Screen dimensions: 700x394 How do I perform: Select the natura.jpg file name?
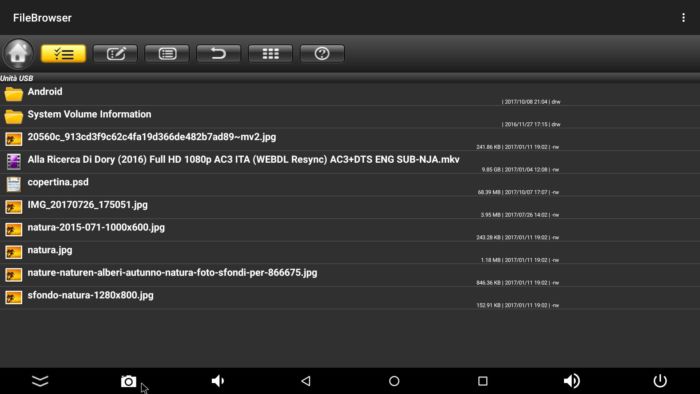point(50,250)
